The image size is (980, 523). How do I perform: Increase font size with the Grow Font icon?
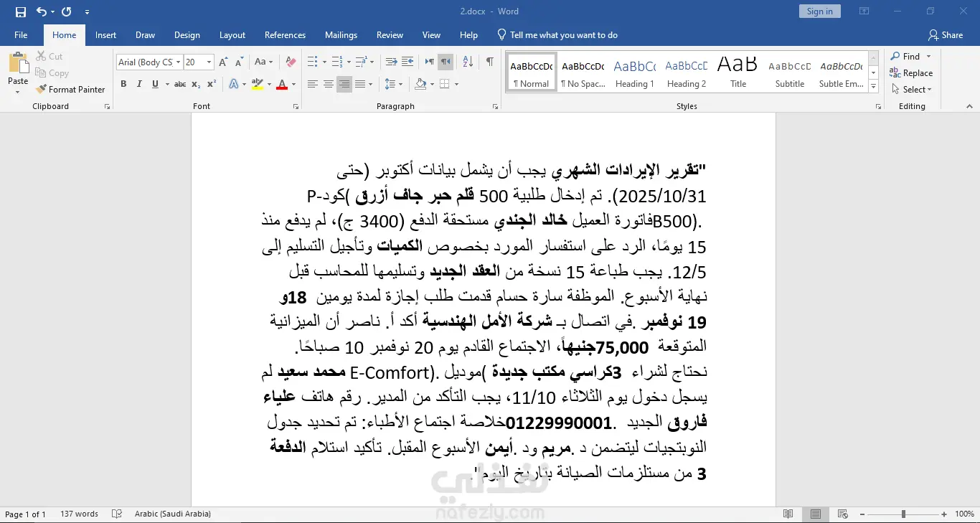point(223,62)
